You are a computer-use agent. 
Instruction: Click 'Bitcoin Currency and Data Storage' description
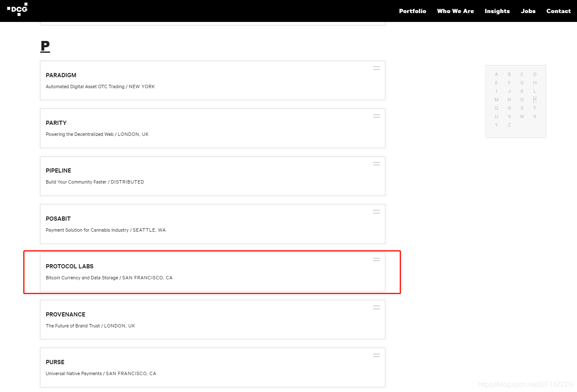(82, 278)
